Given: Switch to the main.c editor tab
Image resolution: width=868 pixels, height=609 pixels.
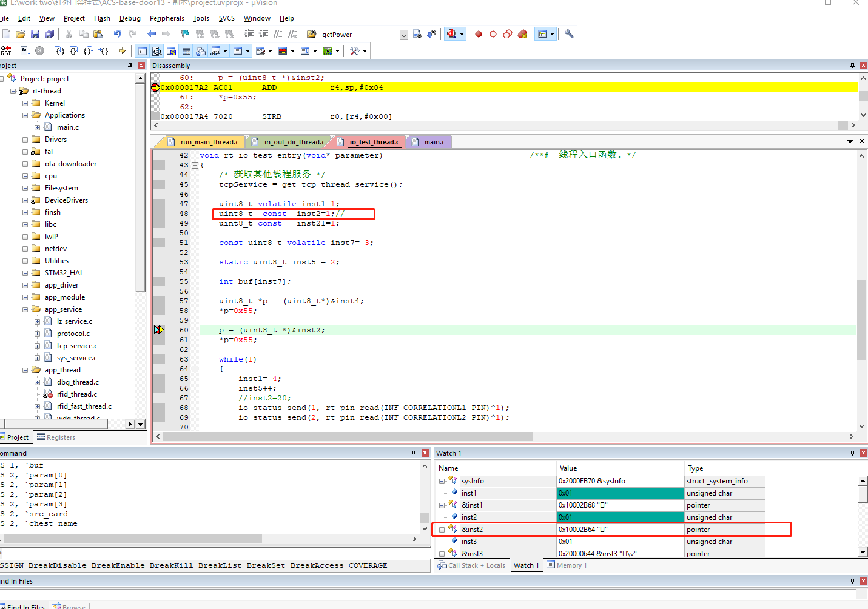Looking at the screenshot, I should coord(434,142).
